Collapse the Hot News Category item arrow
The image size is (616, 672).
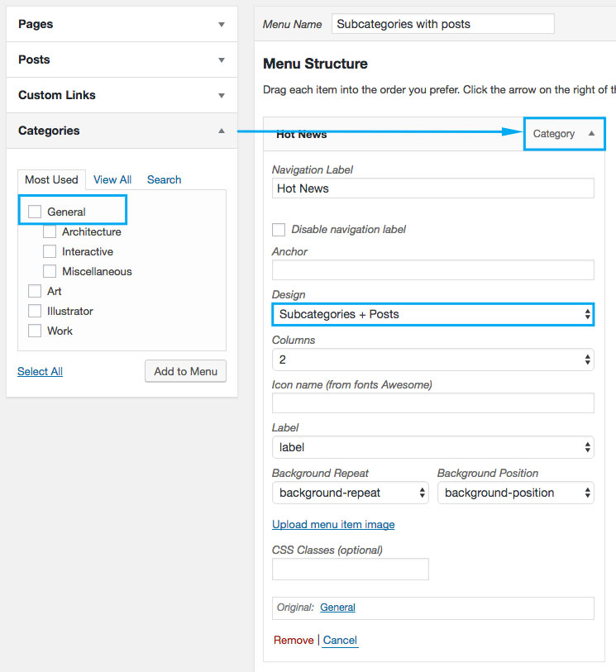pos(591,133)
